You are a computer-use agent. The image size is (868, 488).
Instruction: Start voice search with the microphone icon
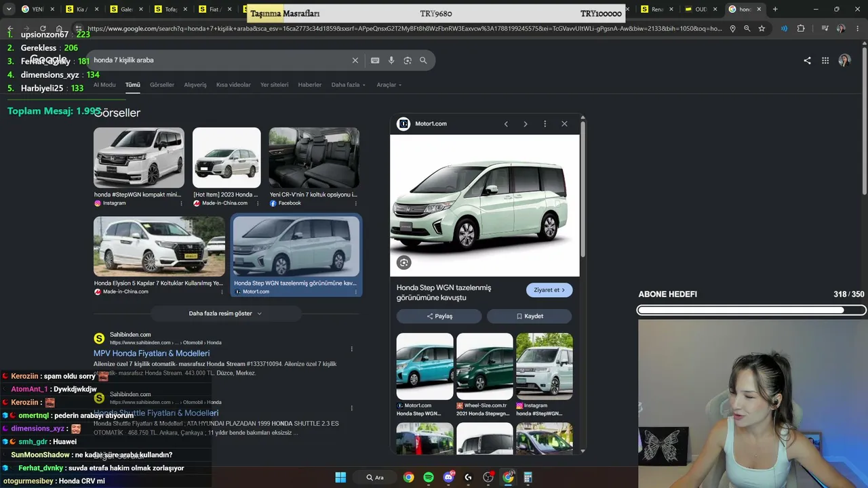(x=391, y=60)
